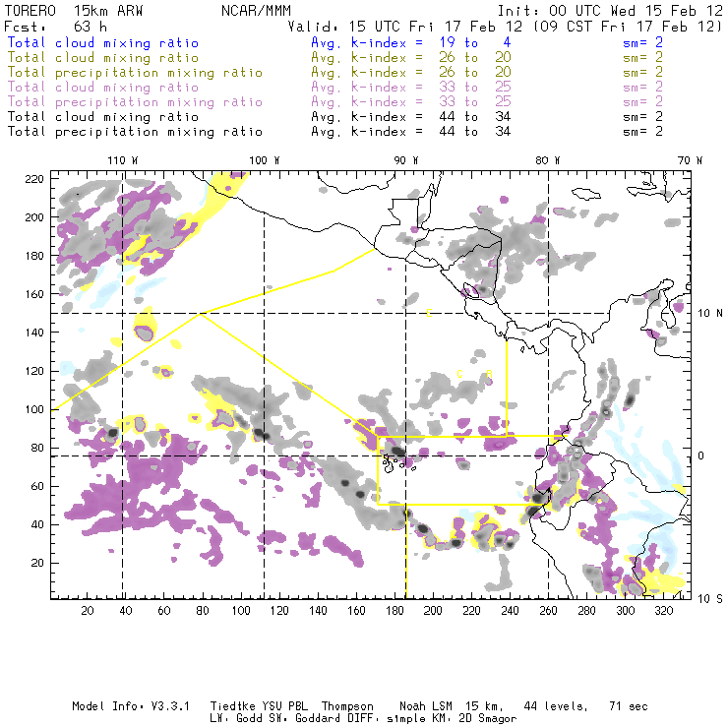
Task: Select purple 'Total precipitation mixing ratio' legend line
Action: click(x=135, y=102)
